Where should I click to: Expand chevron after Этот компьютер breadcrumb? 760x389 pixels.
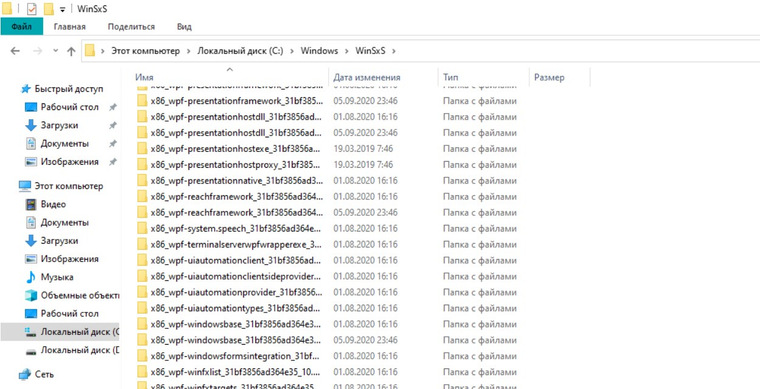pos(189,51)
